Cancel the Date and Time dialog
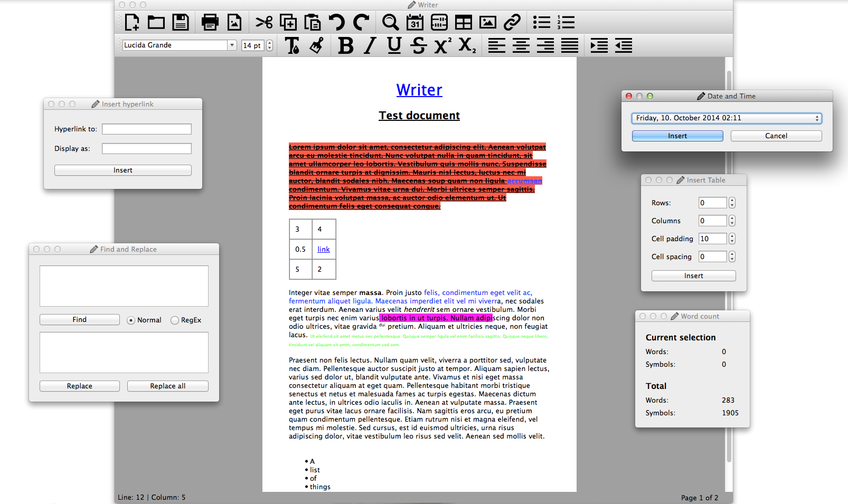Viewport: 848px width, 504px height. 776,136
